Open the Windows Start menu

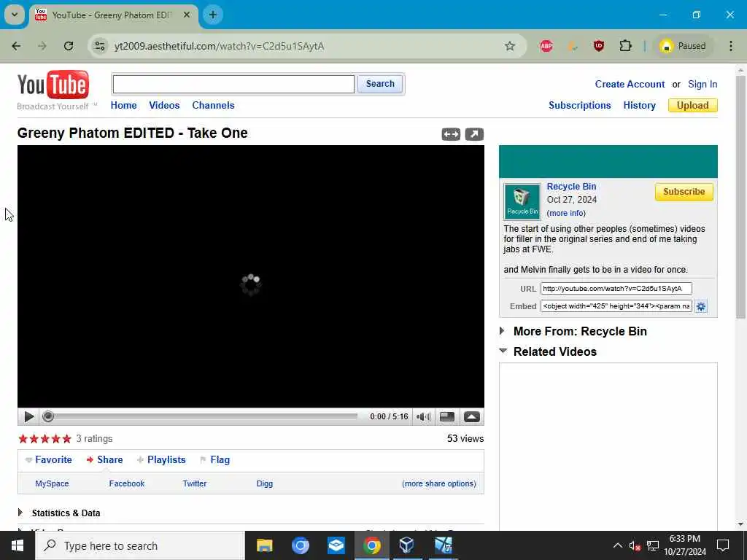coord(18,545)
